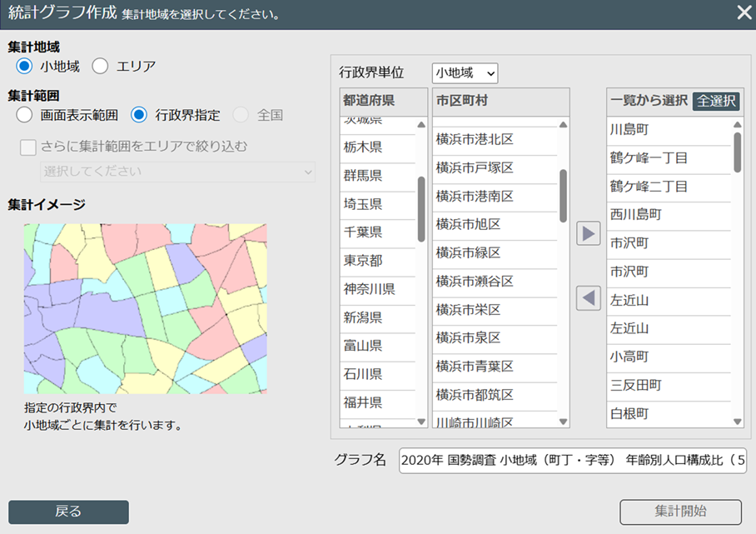Click the right arrow to add selected areas

pyautogui.click(x=588, y=233)
